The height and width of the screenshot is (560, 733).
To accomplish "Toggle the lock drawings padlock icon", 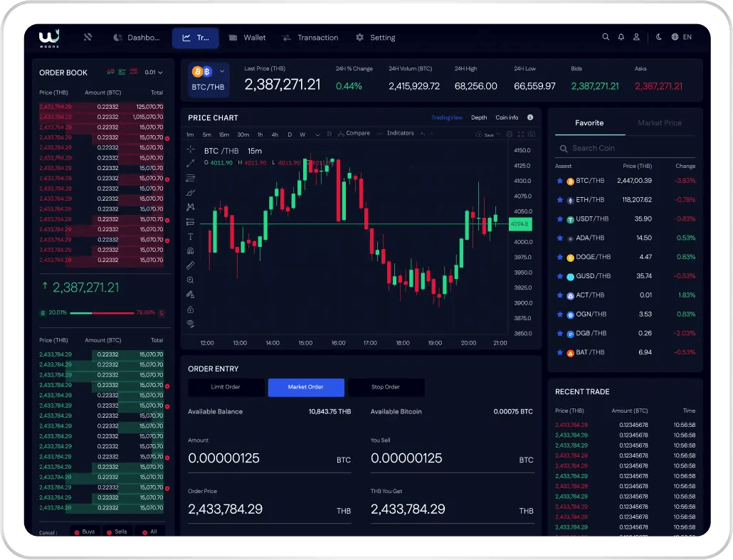I will coord(190,310).
